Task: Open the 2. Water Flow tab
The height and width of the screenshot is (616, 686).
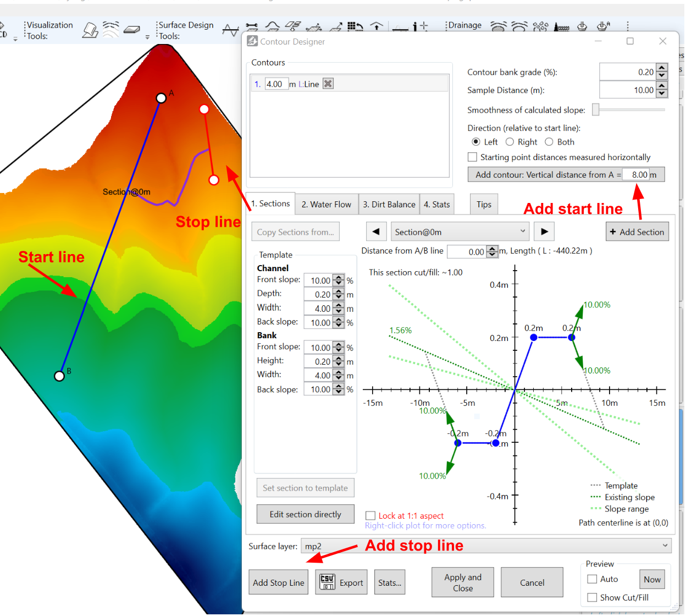Action: click(x=327, y=205)
